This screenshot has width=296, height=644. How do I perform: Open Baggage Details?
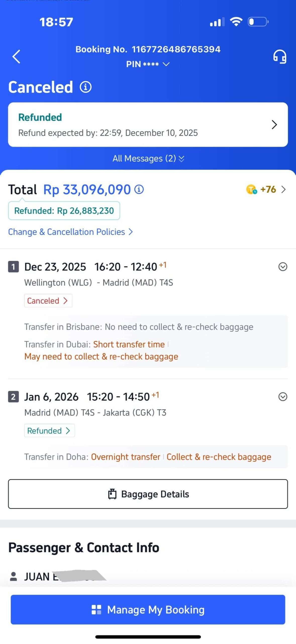pos(148,494)
